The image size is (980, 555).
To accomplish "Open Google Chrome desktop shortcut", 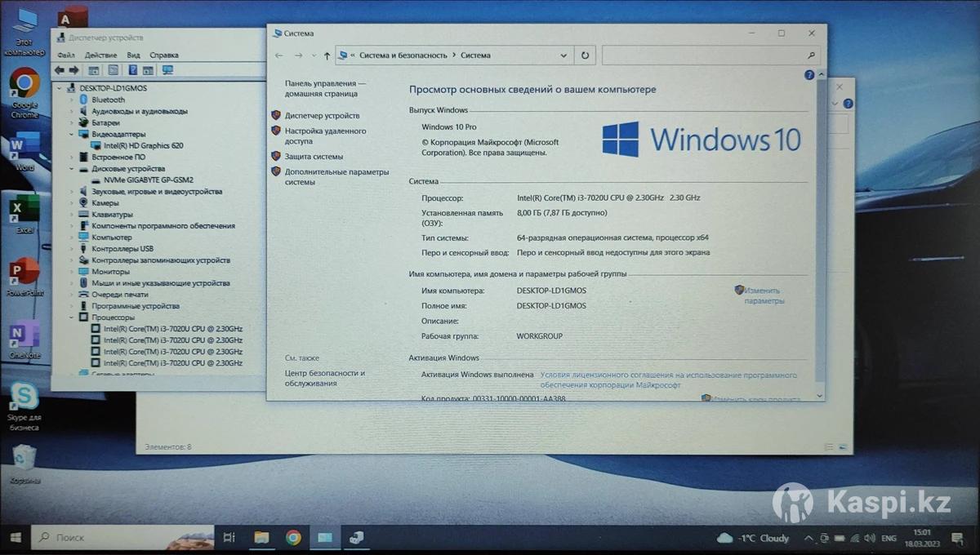I will (24, 92).
